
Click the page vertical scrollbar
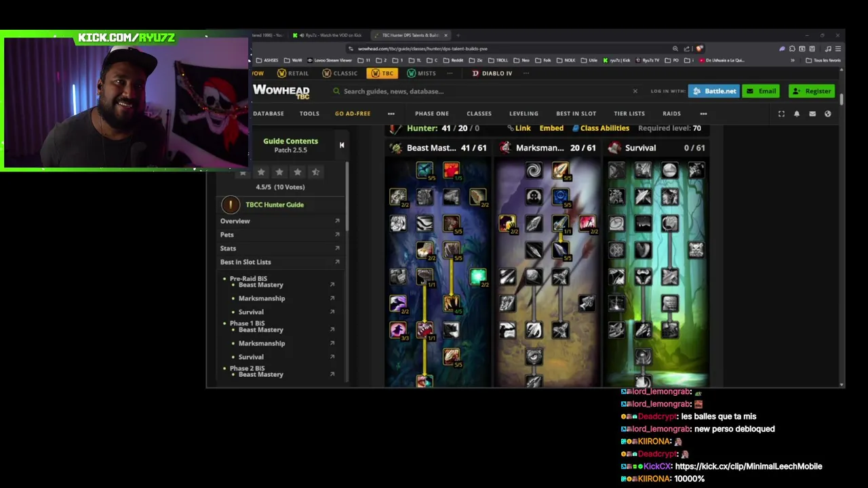(x=842, y=100)
